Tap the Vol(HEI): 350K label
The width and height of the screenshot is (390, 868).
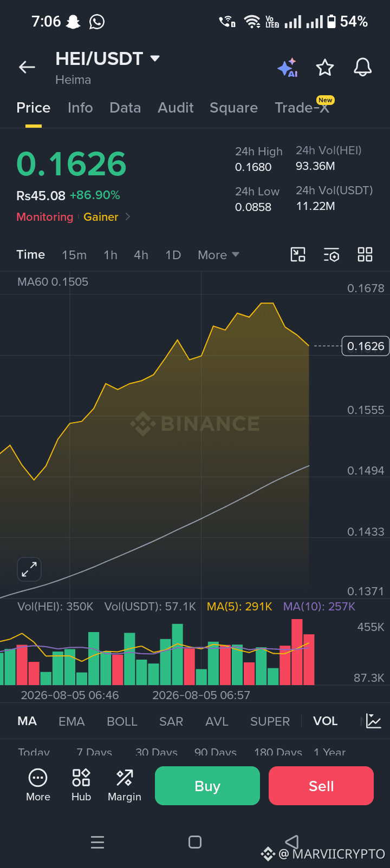click(x=55, y=607)
